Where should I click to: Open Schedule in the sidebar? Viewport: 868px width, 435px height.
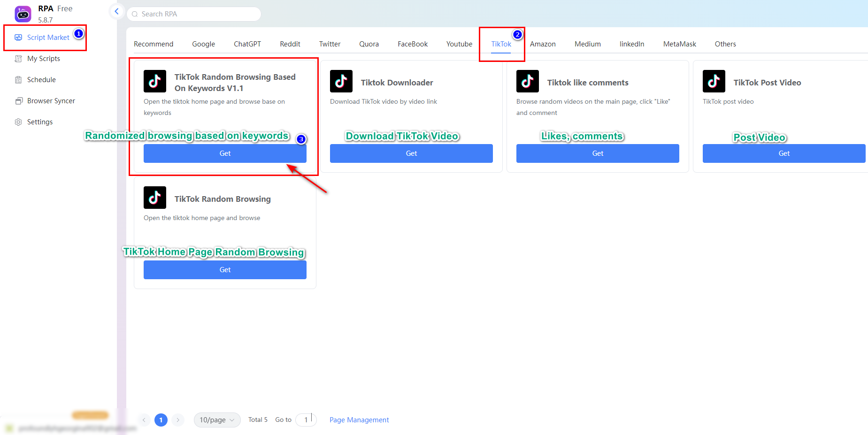click(41, 80)
